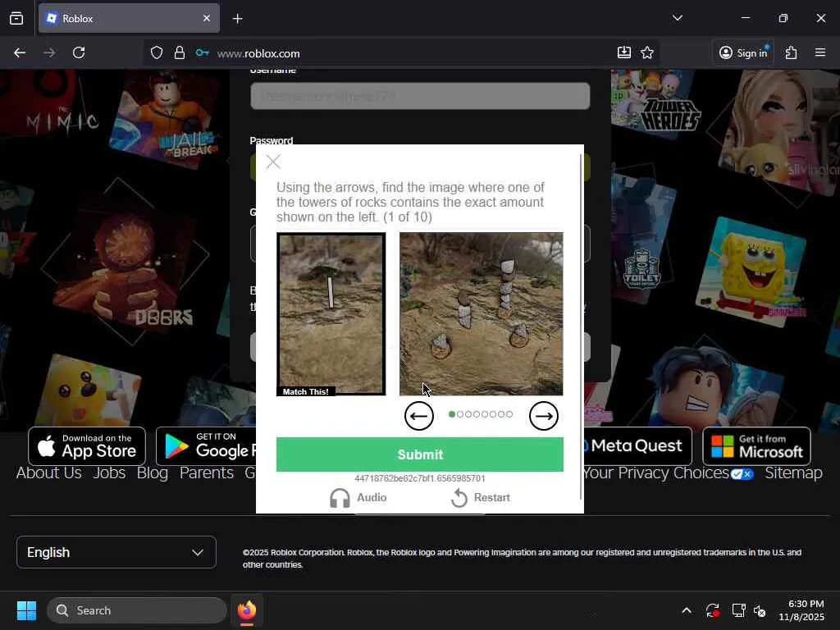
Task: Open the Parents footer link
Action: (x=207, y=473)
